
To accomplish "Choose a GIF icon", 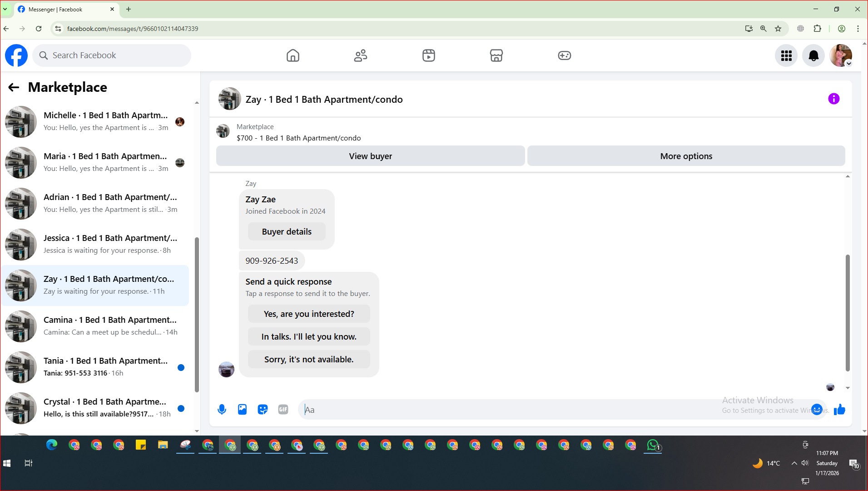I will (283, 410).
